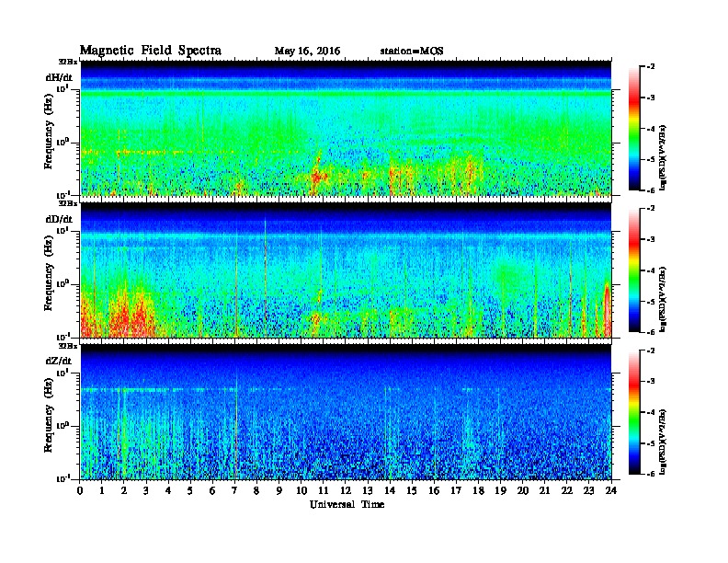This screenshot has height=563, width=728.
Task: Click the 32Hz label atop dH/dt panel
Action: click(x=67, y=62)
